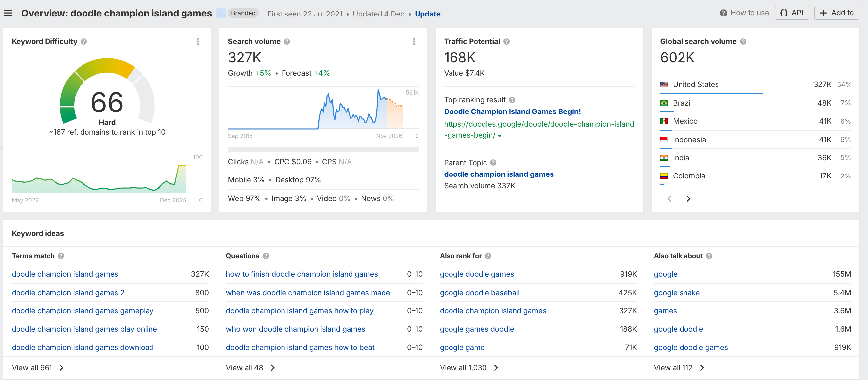
Task: Expand View all 661 terms match
Action: pyautogui.click(x=37, y=368)
